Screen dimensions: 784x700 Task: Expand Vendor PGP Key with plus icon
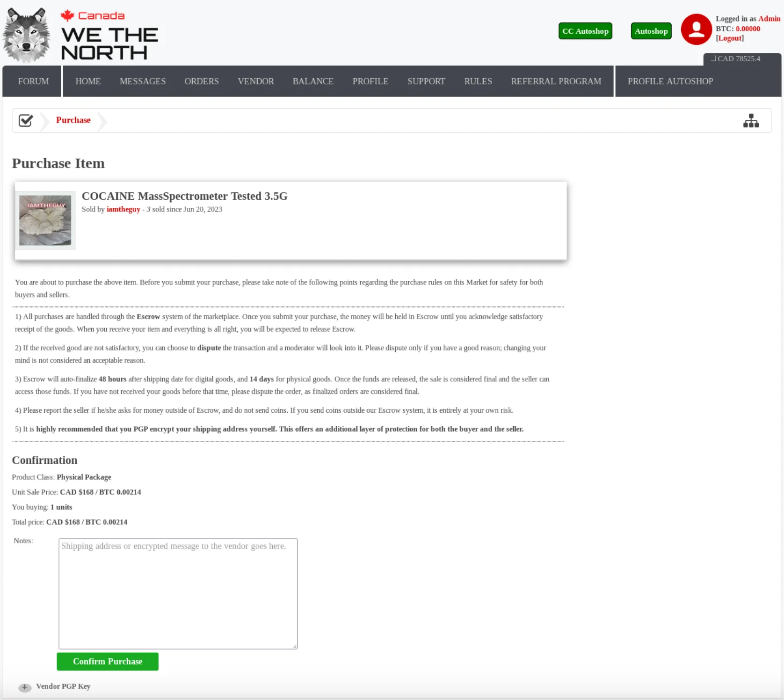click(25, 687)
